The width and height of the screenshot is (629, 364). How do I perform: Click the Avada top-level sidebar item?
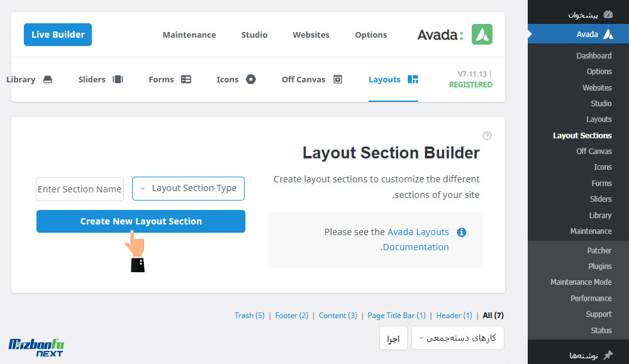[x=578, y=34]
